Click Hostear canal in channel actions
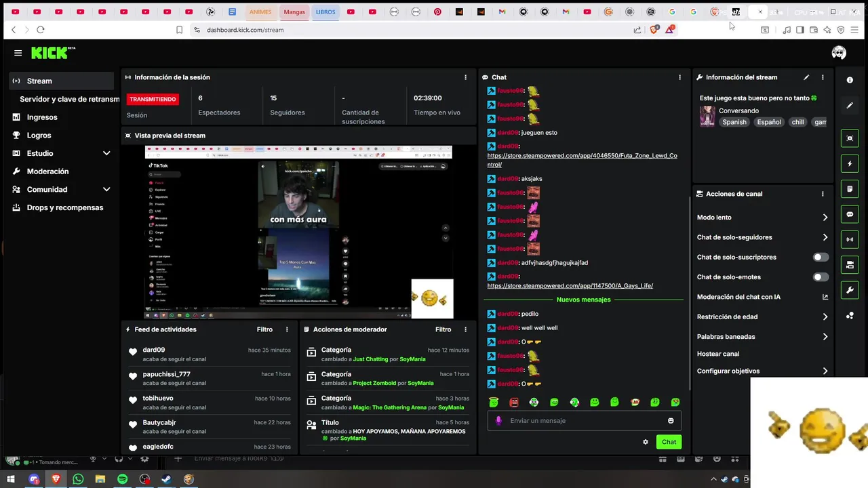868x488 pixels. pos(717,354)
